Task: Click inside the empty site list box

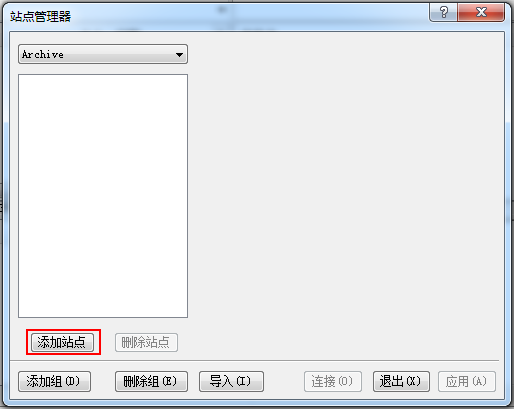Action: click(x=103, y=196)
